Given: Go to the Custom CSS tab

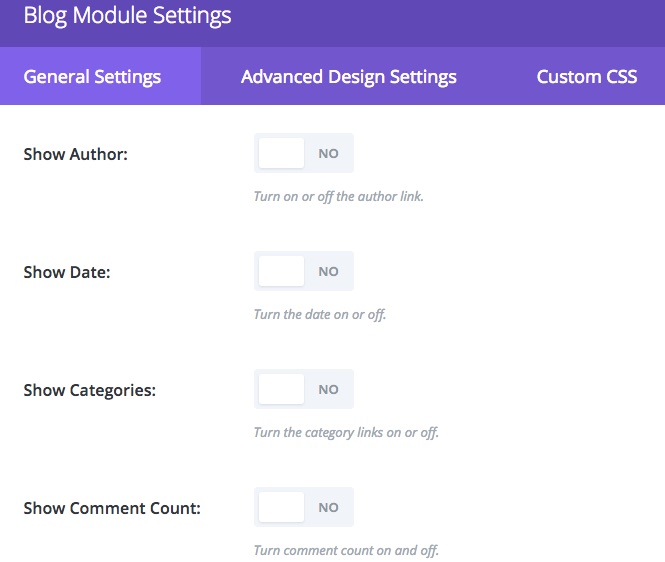Looking at the screenshot, I should (587, 76).
